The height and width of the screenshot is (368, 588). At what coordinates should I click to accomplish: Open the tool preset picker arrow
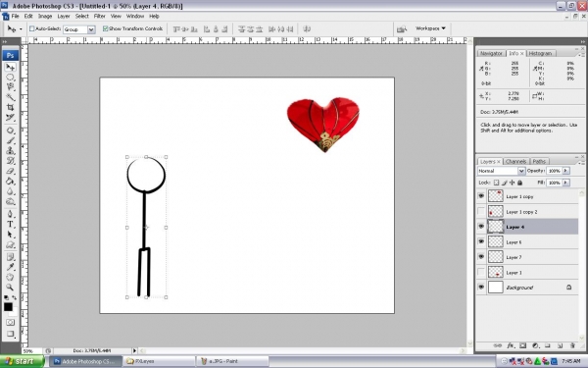21,28
